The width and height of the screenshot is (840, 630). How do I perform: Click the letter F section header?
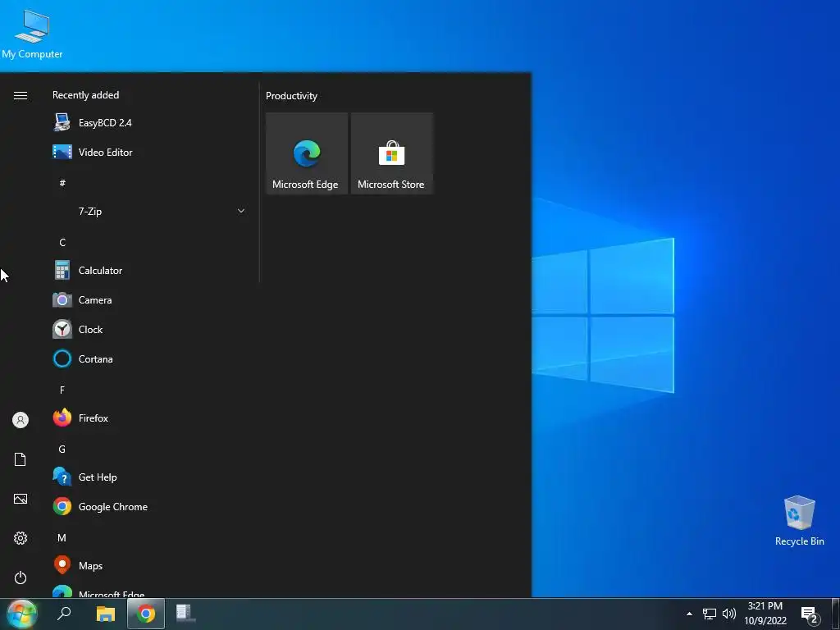(x=62, y=390)
